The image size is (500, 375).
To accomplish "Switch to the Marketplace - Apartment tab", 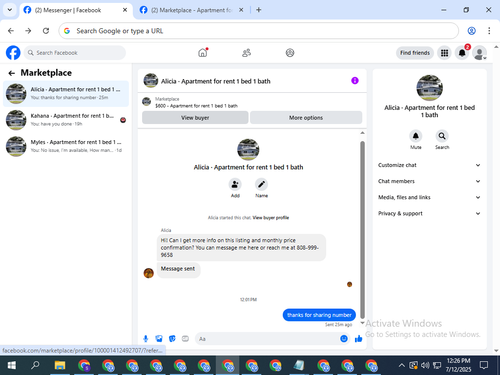I will [x=191, y=10].
